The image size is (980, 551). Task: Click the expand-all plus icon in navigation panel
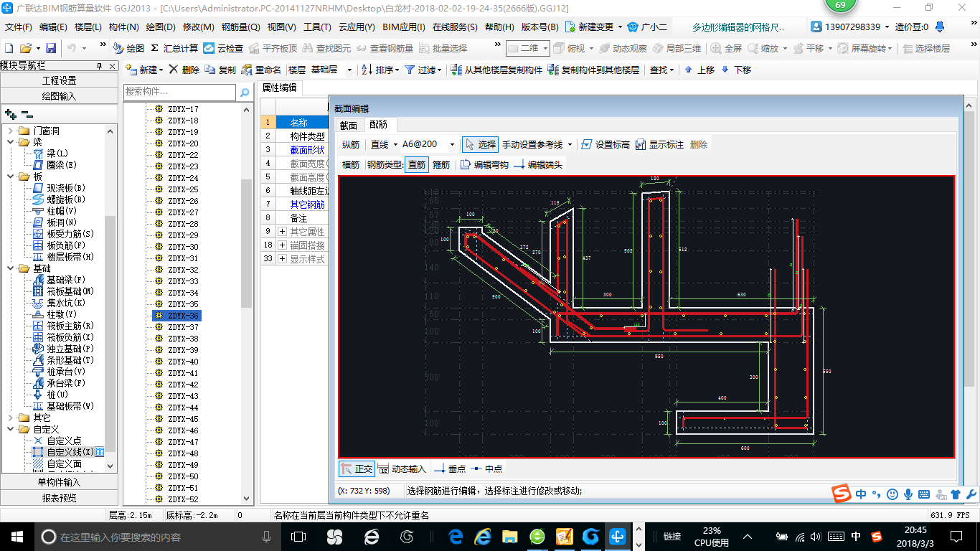coord(11,113)
